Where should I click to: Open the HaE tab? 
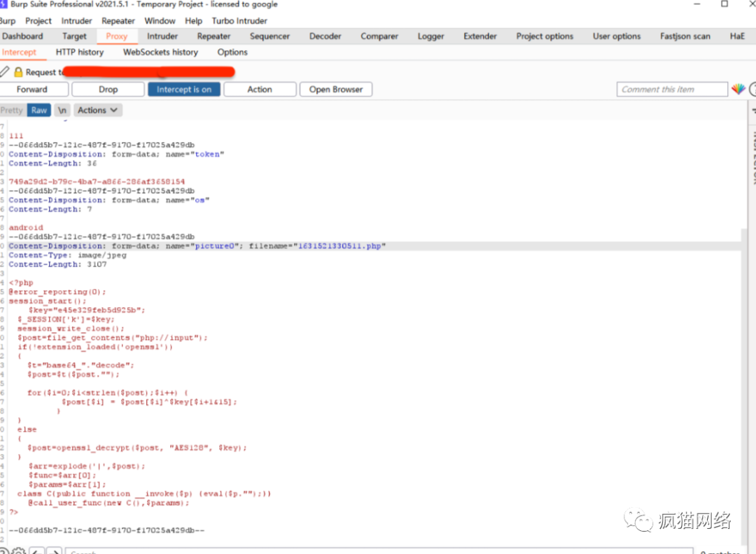click(737, 36)
